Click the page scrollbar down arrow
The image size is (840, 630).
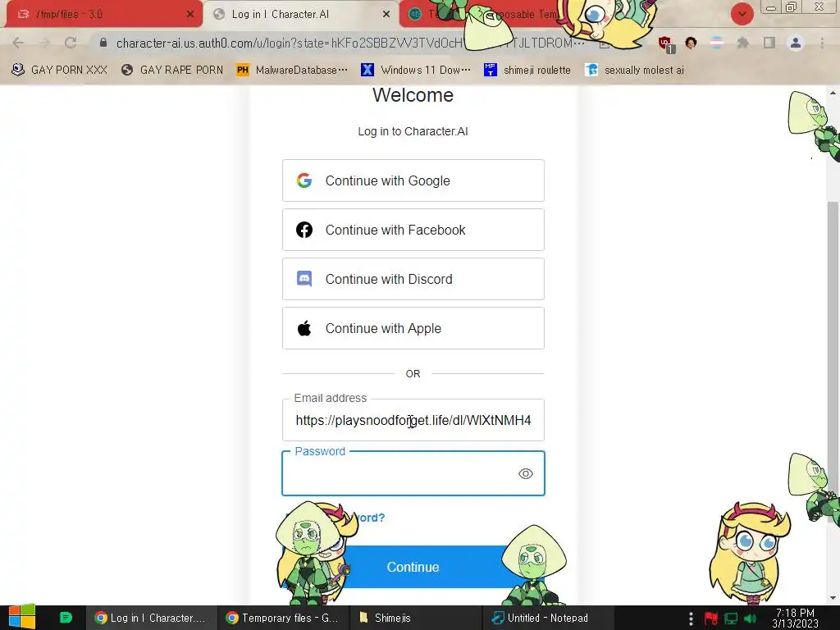(x=833, y=598)
